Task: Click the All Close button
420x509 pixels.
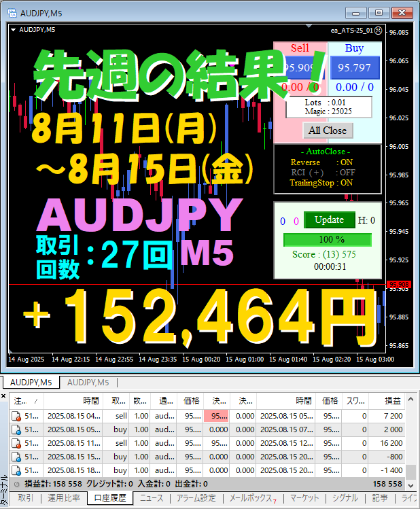Action: coord(328,130)
